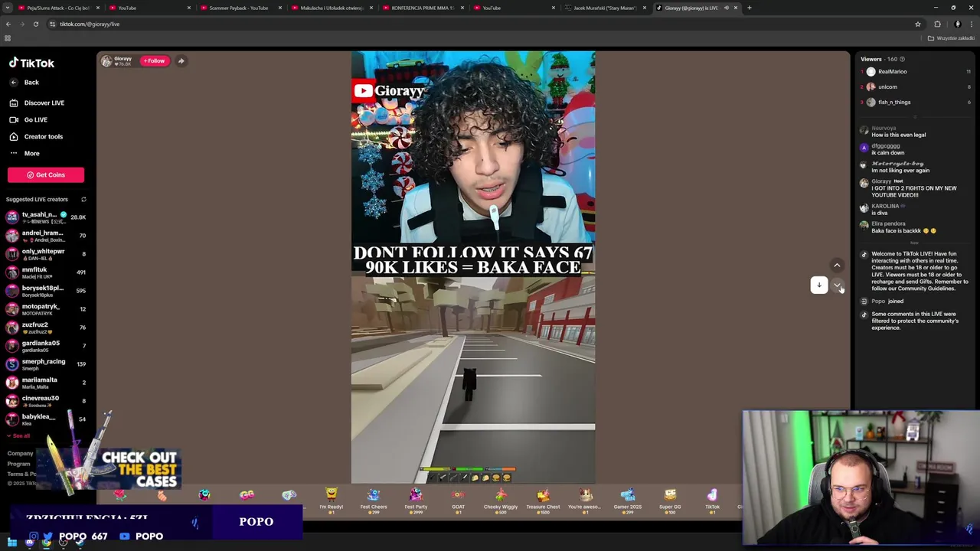Viewport: 980px width, 551px height.
Task: Send the Gamer 2025 gift
Action: pyautogui.click(x=627, y=500)
